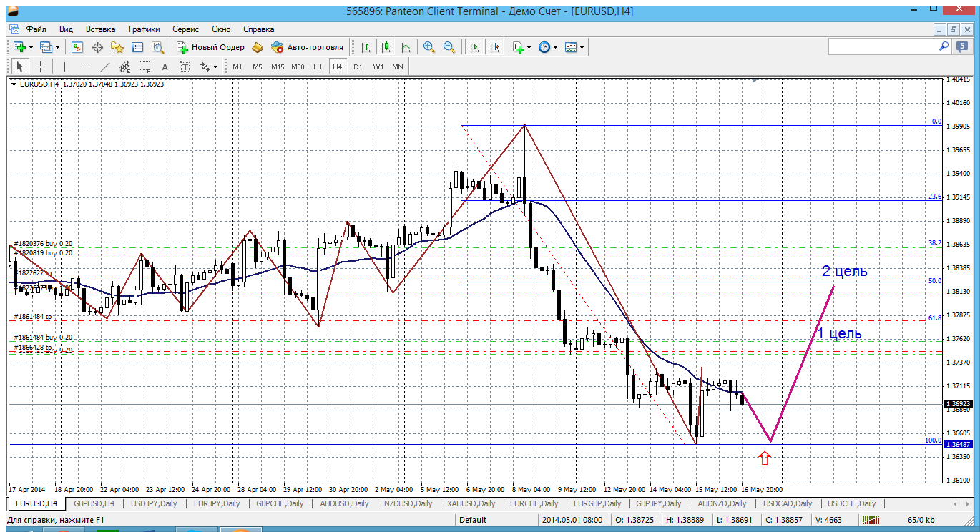
Task: Switch chart to candlestick mode
Action: (x=386, y=47)
